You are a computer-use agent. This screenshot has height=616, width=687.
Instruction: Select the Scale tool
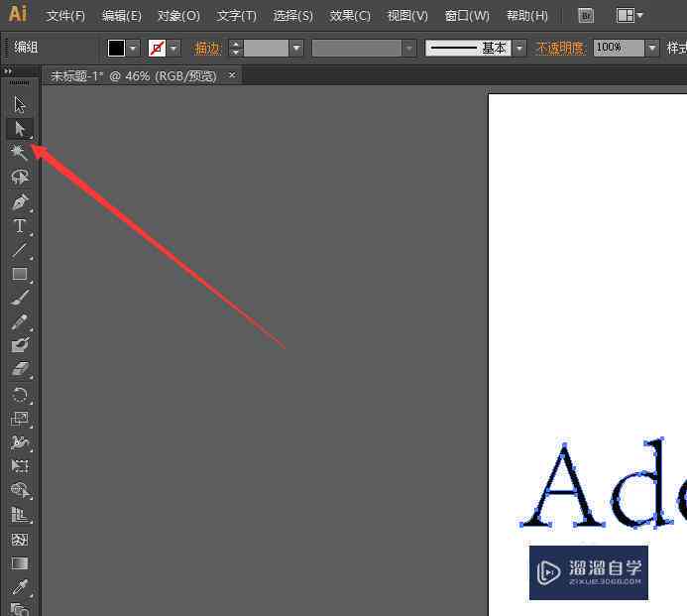(20, 419)
